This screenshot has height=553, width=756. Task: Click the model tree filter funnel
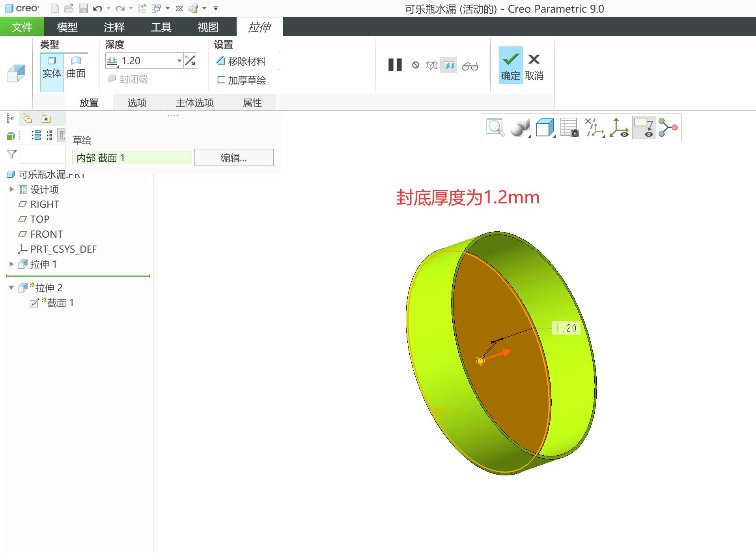(x=12, y=154)
